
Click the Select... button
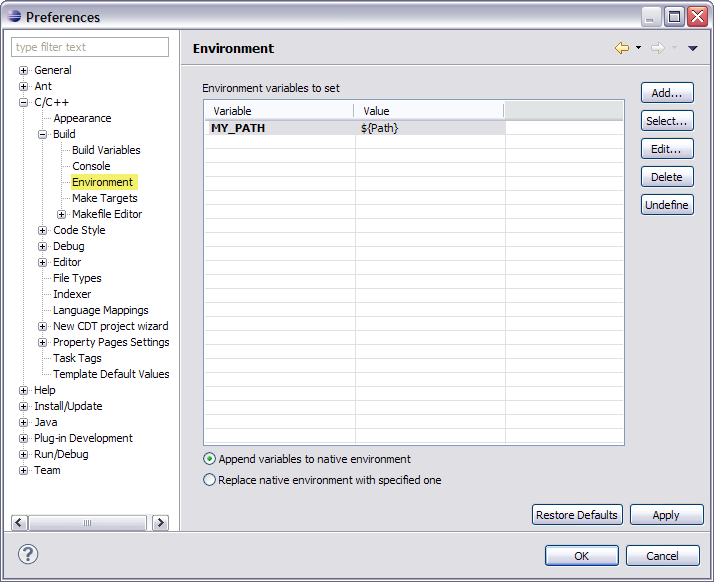[x=667, y=121]
